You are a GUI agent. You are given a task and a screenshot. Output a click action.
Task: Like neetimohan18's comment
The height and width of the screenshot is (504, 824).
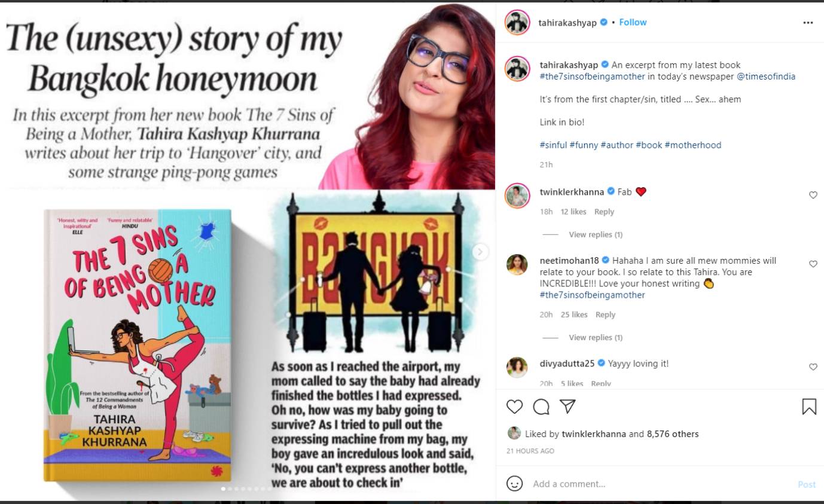(x=813, y=264)
